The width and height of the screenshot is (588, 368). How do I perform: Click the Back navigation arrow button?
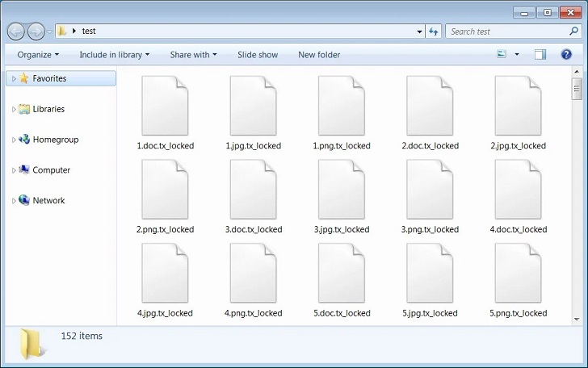tap(16, 31)
